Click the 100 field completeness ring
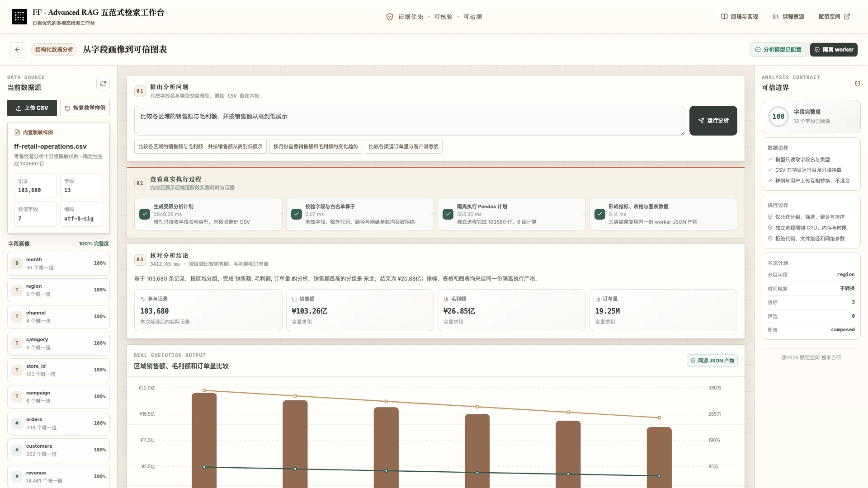Image resolution: width=868 pixels, height=488 pixels. (778, 117)
